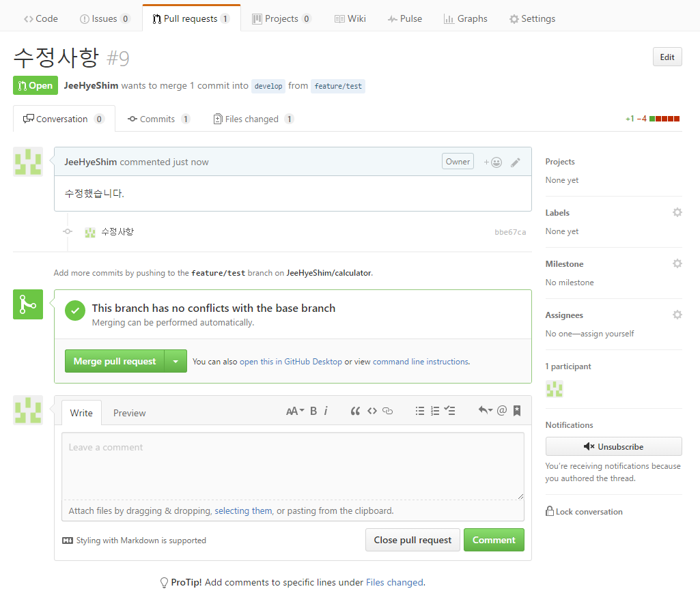The image size is (700, 591).
Task: Click the green merge check status icon
Action: point(75,311)
